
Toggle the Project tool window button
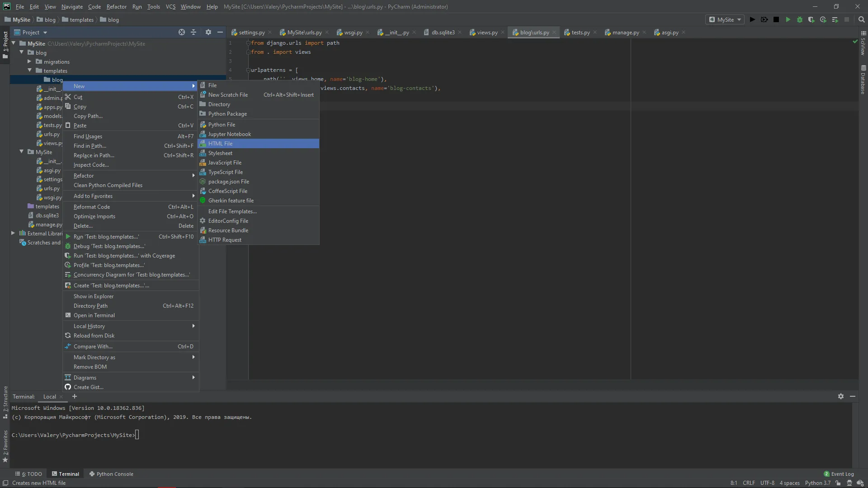tap(5, 45)
